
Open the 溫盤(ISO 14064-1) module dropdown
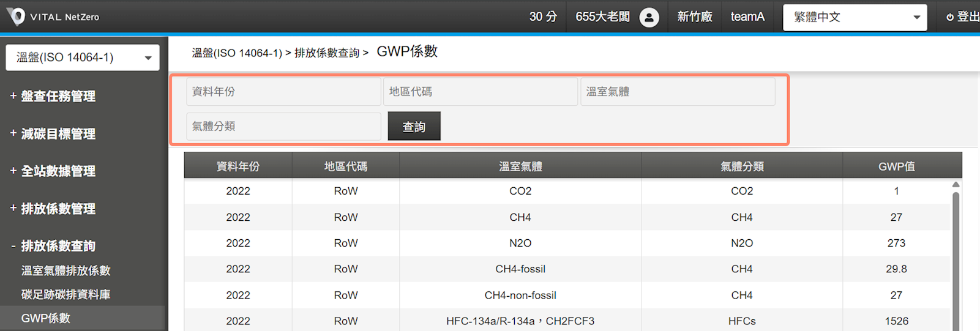(x=83, y=58)
